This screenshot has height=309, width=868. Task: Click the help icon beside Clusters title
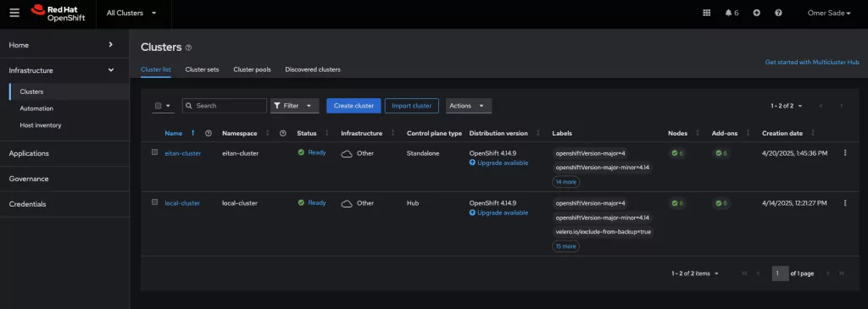[x=188, y=48]
